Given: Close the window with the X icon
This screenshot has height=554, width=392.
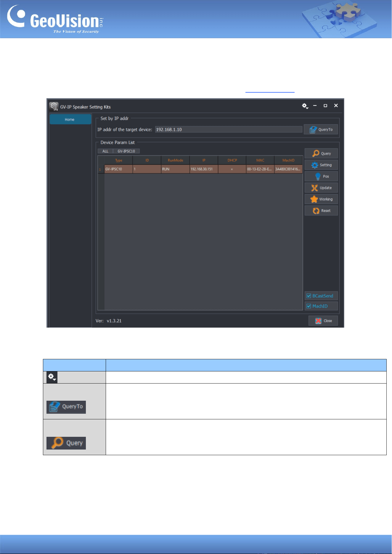Looking at the screenshot, I should tap(336, 106).
